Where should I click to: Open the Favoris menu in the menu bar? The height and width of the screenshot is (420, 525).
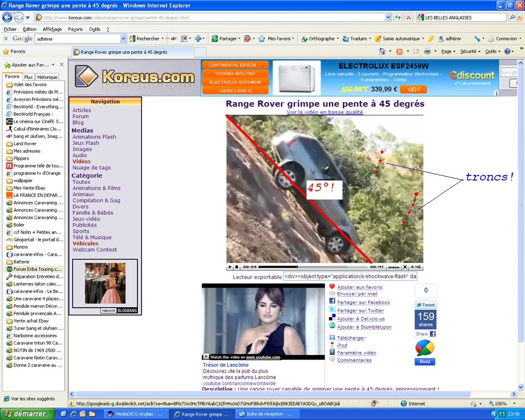[75, 29]
